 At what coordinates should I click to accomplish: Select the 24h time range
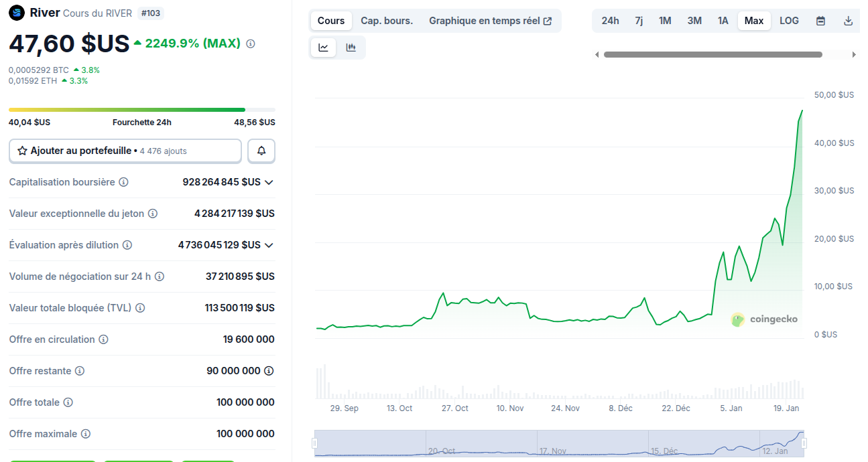coord(610,21)
